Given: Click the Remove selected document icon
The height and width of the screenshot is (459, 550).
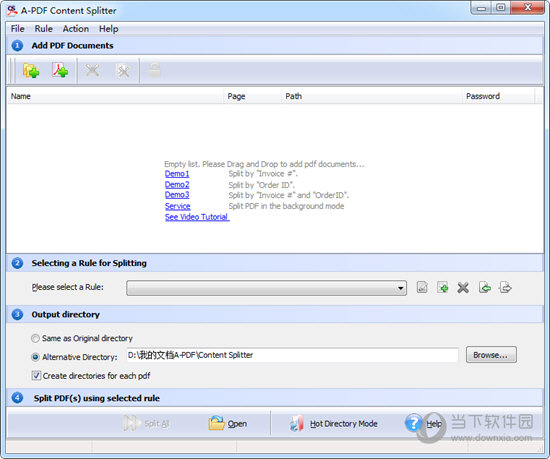Looking at the screenshot, I should (92, 70).
